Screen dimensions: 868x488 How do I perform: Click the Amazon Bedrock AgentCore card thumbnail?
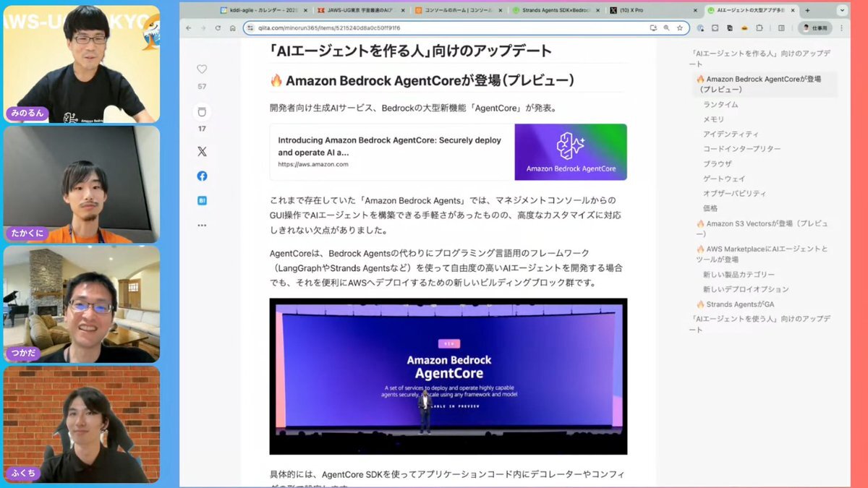coord(571,152)
